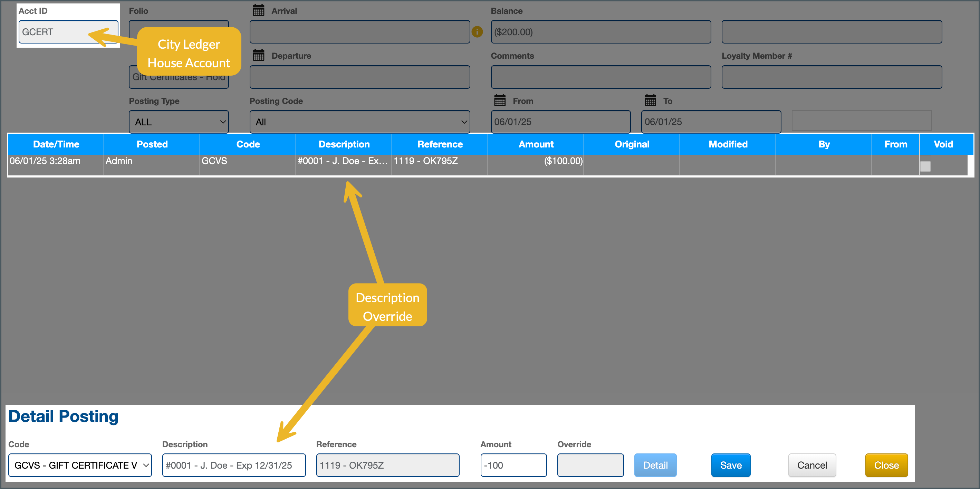Click the Detail button
This screenshot has width=980, height=489.
click(655, 465)
